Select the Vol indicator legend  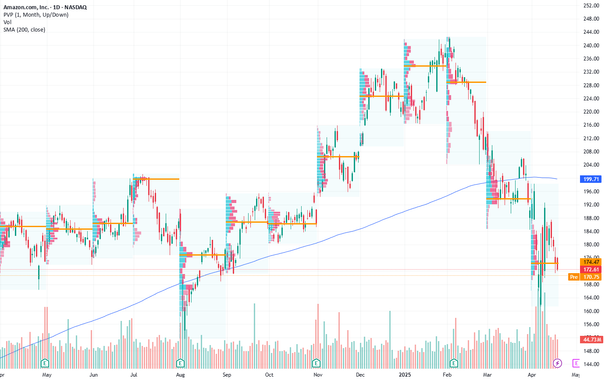tap(7, 22)
